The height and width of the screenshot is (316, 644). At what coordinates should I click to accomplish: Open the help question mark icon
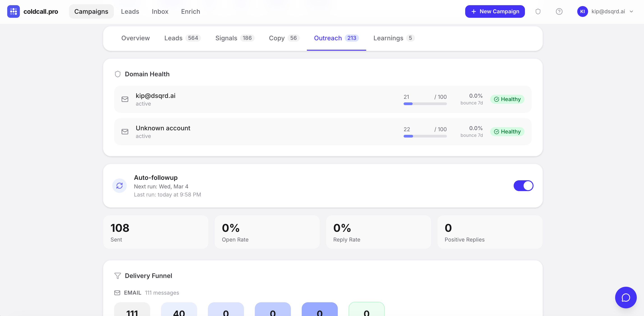[x=559, y=11]
